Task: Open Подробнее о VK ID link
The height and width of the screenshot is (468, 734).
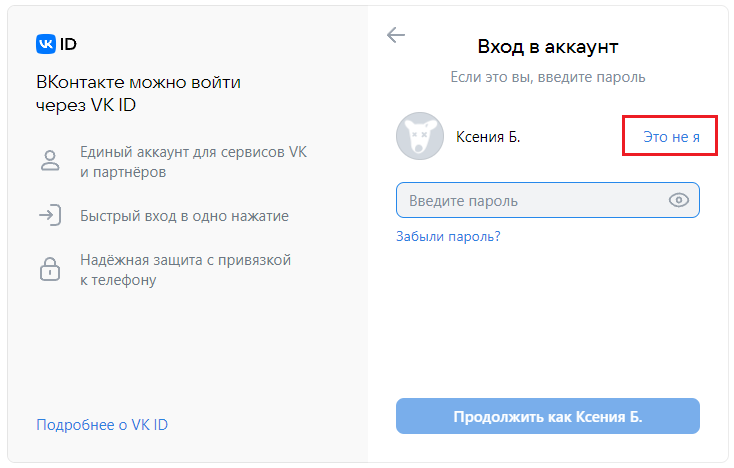Action: [102, 424]
